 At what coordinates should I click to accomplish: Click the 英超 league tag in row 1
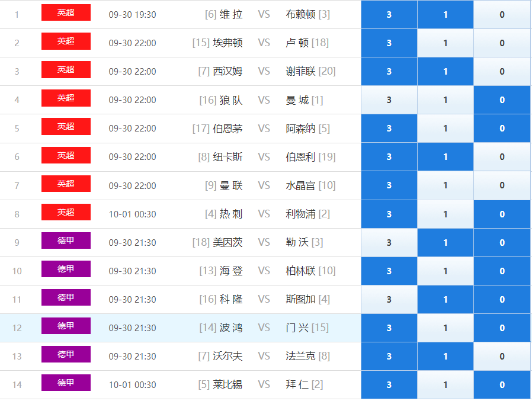tap(66, 12)
